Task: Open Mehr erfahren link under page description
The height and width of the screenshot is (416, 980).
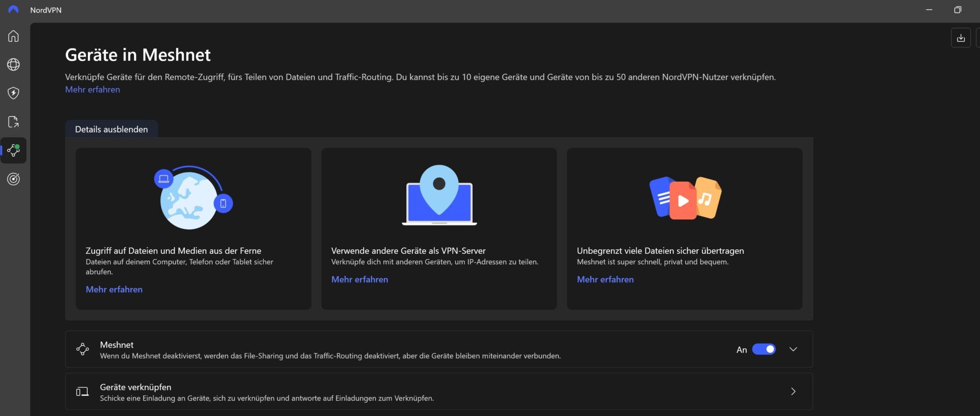Action: [x=92, y=89]
